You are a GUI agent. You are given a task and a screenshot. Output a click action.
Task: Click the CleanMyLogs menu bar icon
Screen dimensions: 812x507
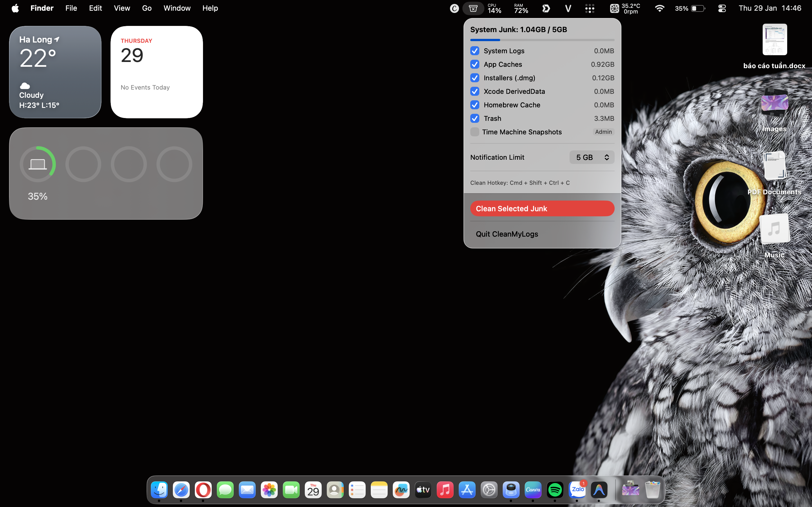coord(473,8)
